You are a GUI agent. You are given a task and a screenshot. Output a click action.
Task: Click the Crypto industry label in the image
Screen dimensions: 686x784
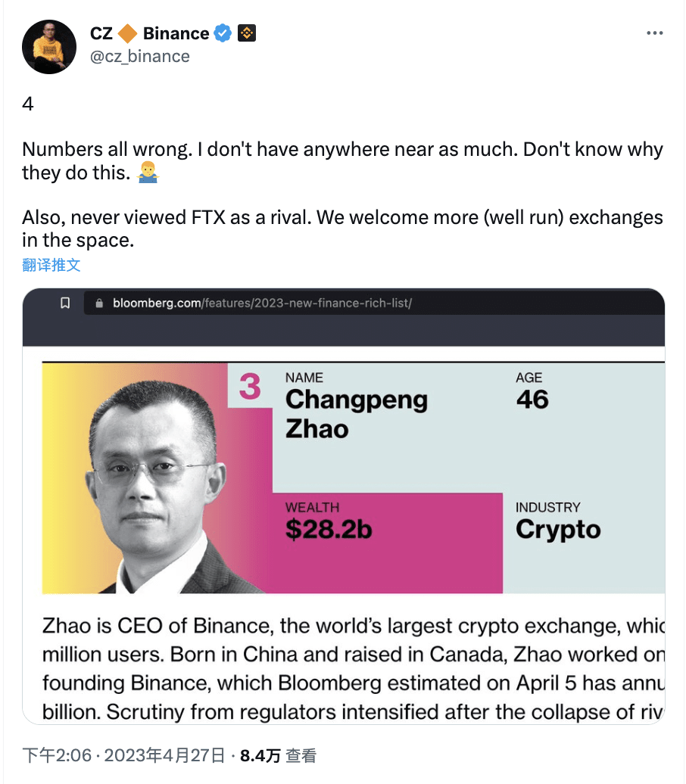coord(558,530)
